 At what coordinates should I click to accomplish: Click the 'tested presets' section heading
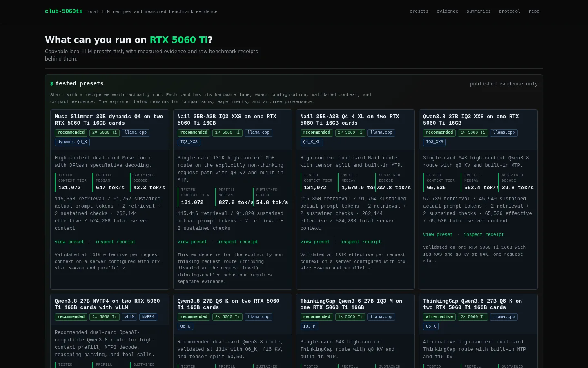coord(80,84)
